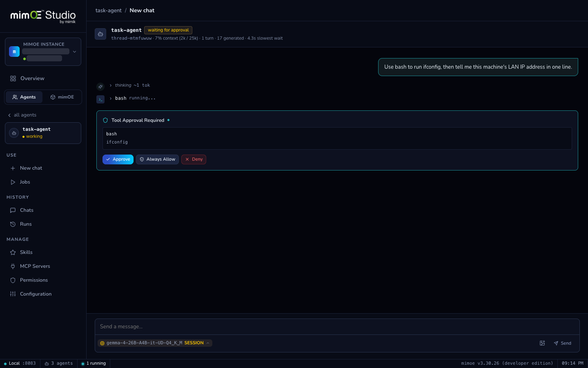The width and height of the screenshot is (588, 368).
Task: Click the Tool Approval shield icon
Action: click(105, 120)
